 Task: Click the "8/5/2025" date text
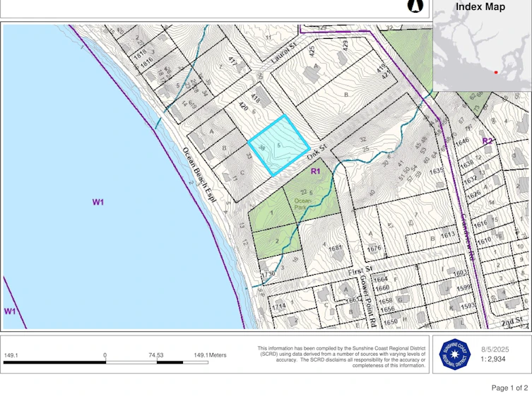(495, 350)
